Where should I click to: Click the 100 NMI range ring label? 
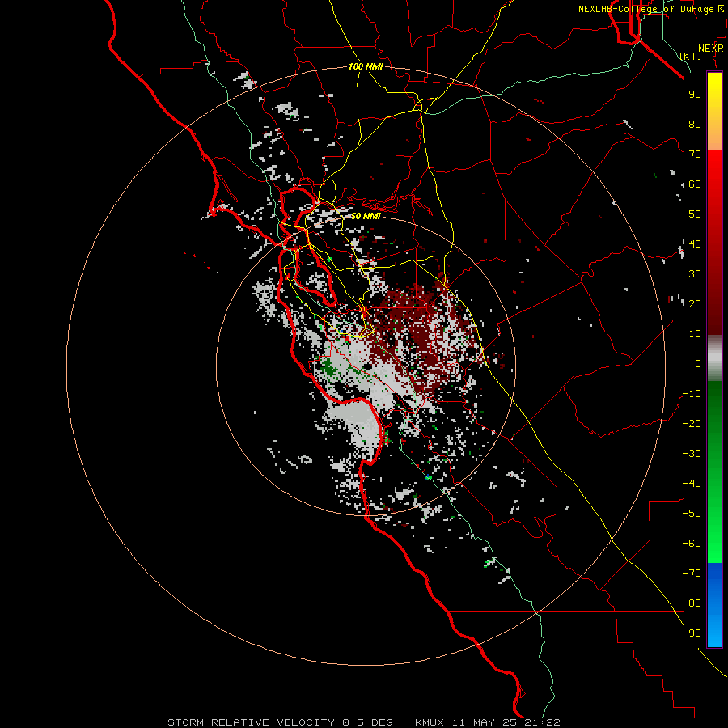(x=366, y=66)
